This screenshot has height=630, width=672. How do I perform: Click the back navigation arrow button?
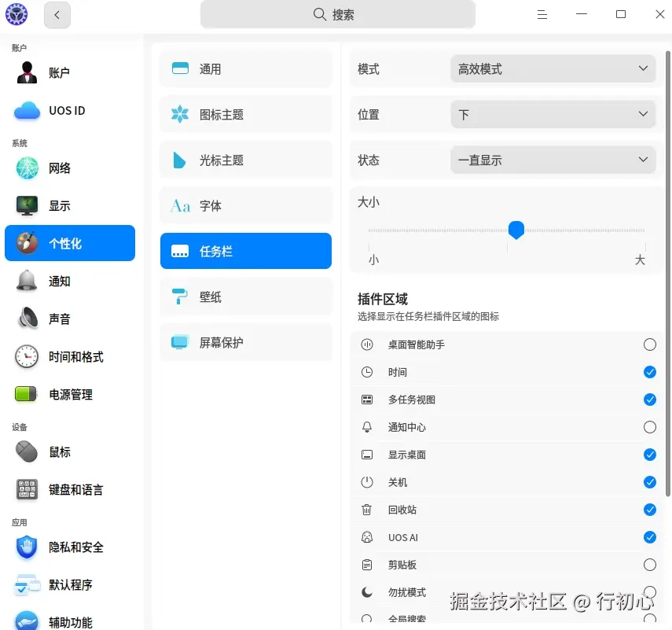57,14
